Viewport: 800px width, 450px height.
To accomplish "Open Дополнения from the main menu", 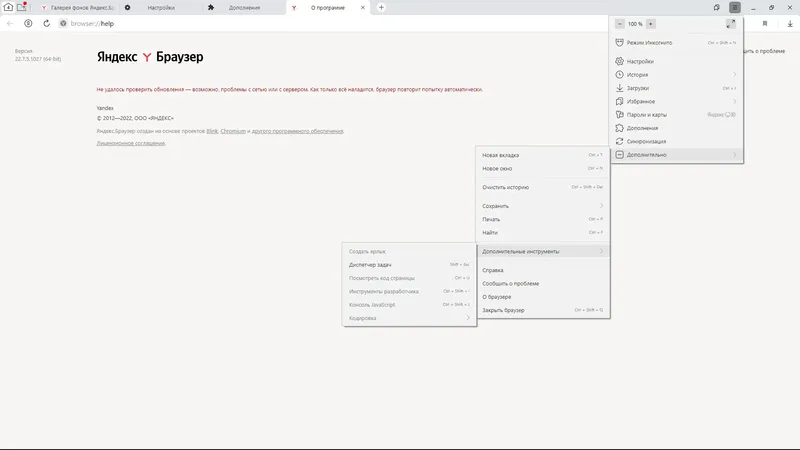I will 677,128.
